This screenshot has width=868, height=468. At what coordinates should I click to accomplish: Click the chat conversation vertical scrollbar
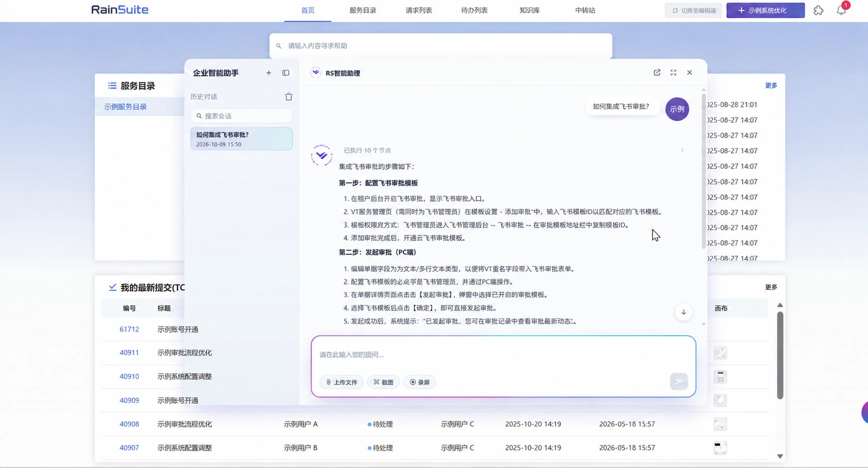click(x=704, y=171)
